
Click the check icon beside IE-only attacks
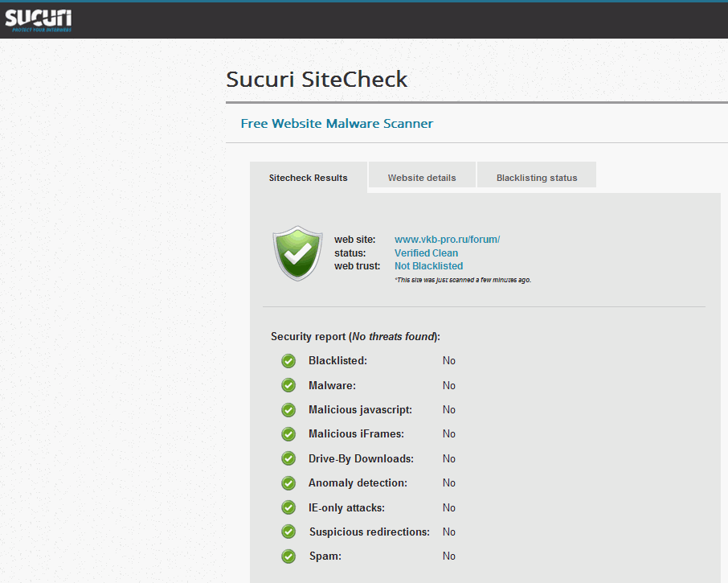point(288,507)
